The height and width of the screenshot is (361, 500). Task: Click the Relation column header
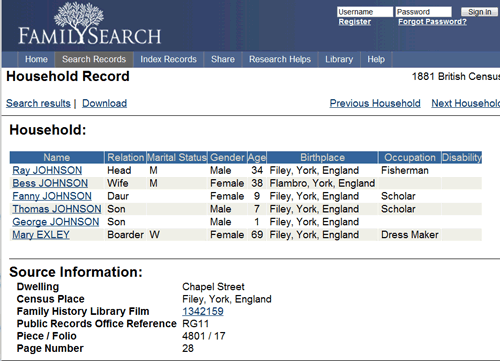pos(125,157)
